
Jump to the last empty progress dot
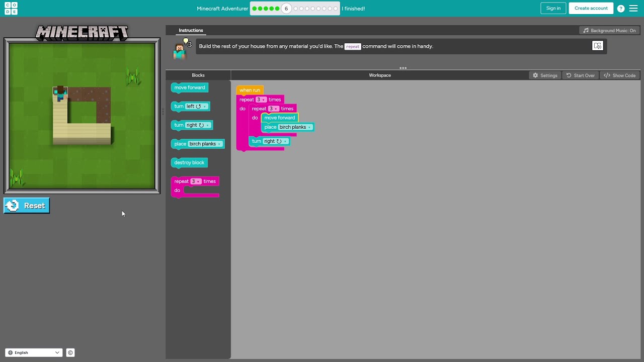pyautogui.click(x=335, y=9)
